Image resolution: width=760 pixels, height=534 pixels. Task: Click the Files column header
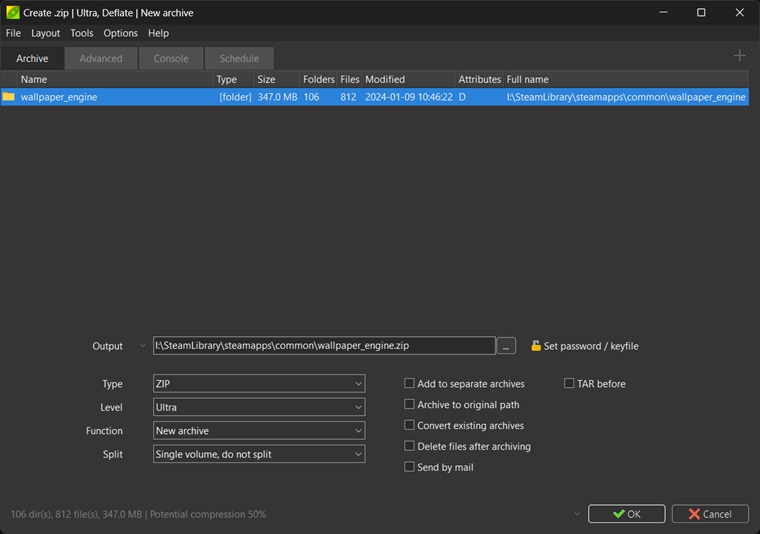click(349, 79)
